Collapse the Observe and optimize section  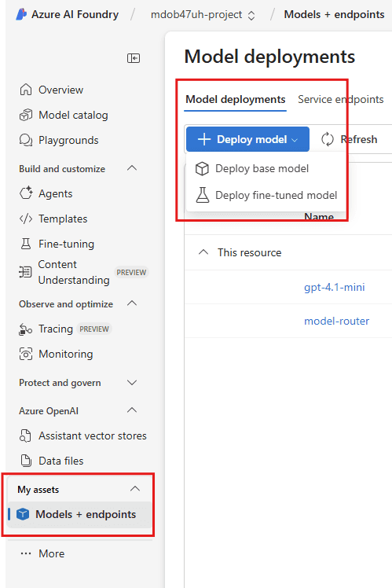[132, 303]
